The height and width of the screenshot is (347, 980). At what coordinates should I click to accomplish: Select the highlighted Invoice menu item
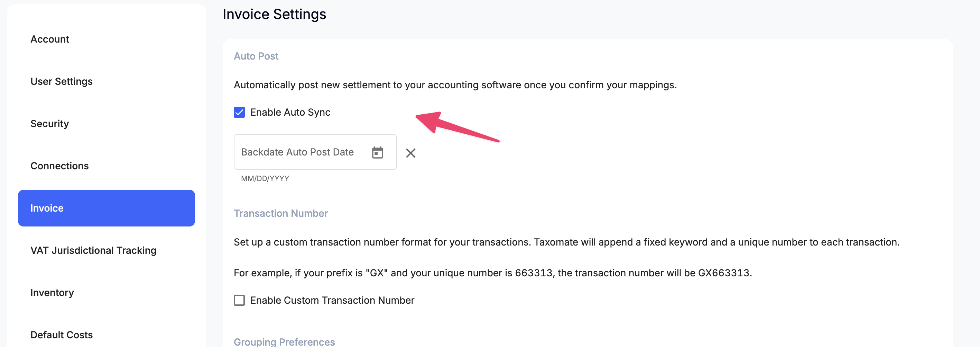(x=106, y=208)
